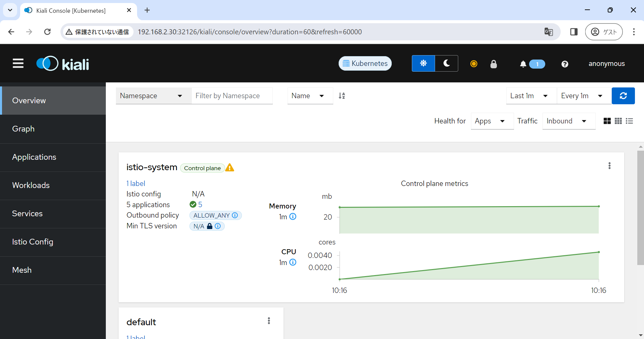The height and width of the screenshot is (339, 644).
Task: Open the istio-system kebab actions menu
Action: tap(609, 165)
